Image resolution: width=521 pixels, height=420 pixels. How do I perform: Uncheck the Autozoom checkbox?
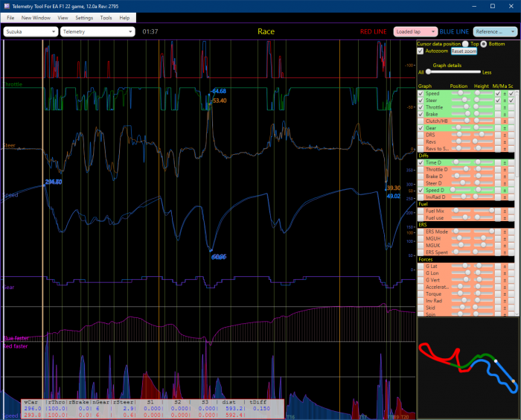pyautogui.click(x=421, y=51)
